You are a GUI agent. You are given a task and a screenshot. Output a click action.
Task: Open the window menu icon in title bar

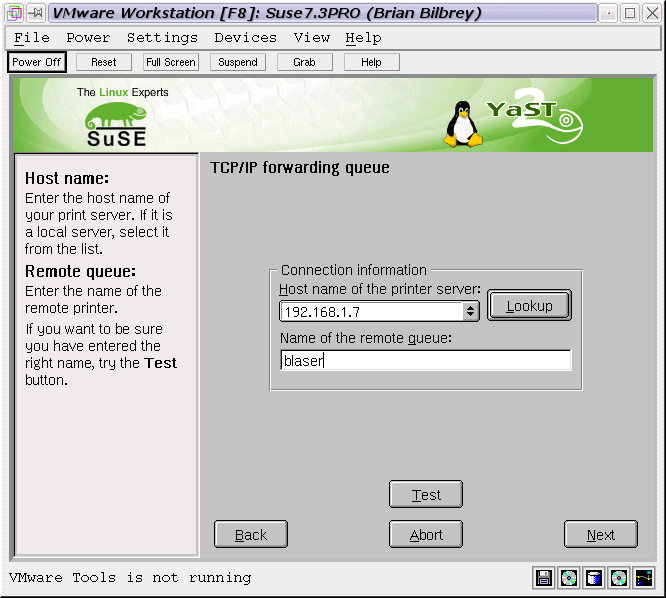point(15,13)
